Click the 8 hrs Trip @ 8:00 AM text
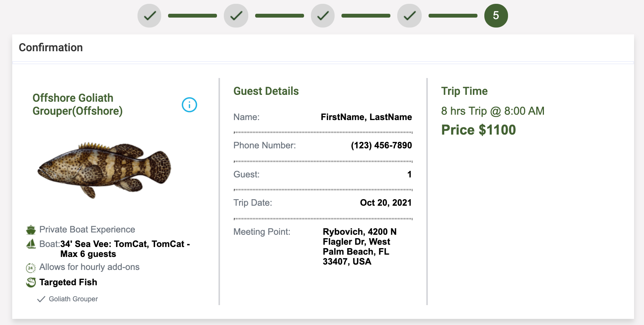This screenshot has height=325, width=644. [x=493, y=111]
